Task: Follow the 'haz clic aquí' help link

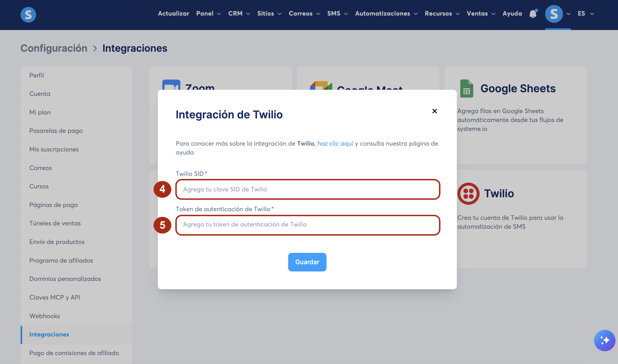Action: 335,144
